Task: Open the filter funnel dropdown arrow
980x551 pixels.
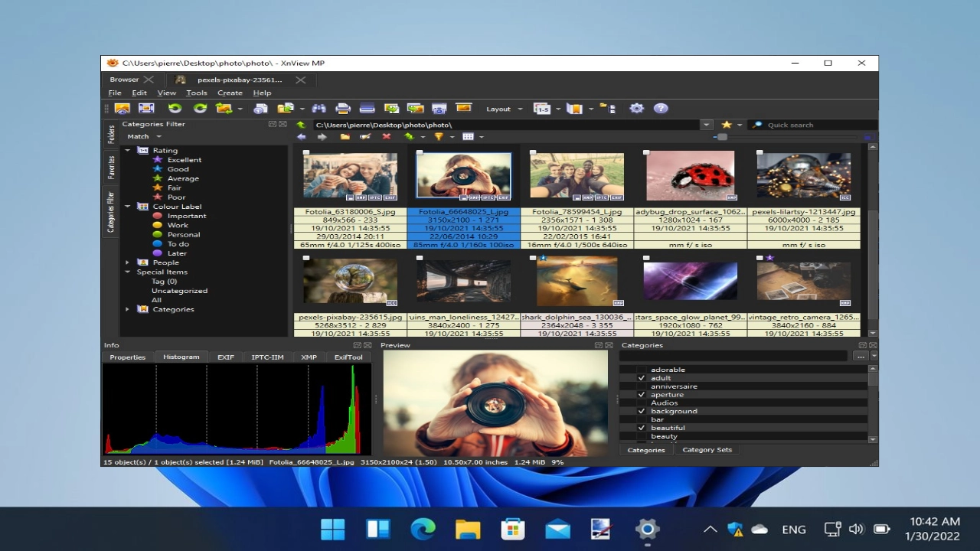Action: coord(452,137)
